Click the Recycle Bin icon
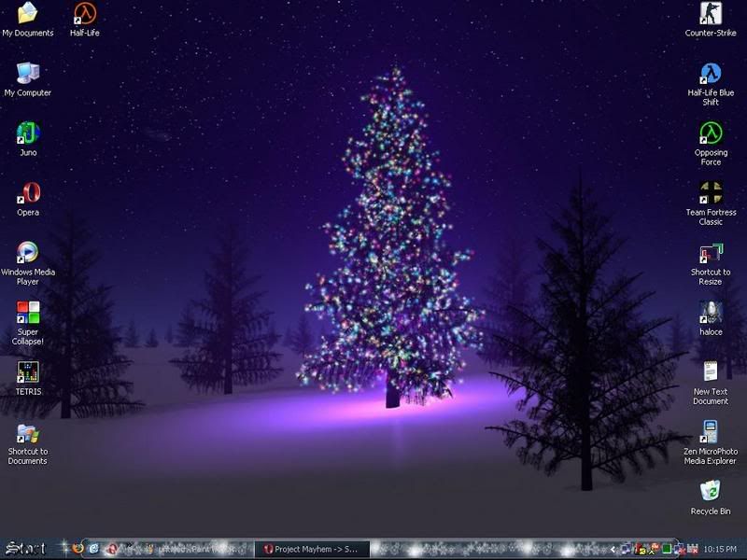 711,492
